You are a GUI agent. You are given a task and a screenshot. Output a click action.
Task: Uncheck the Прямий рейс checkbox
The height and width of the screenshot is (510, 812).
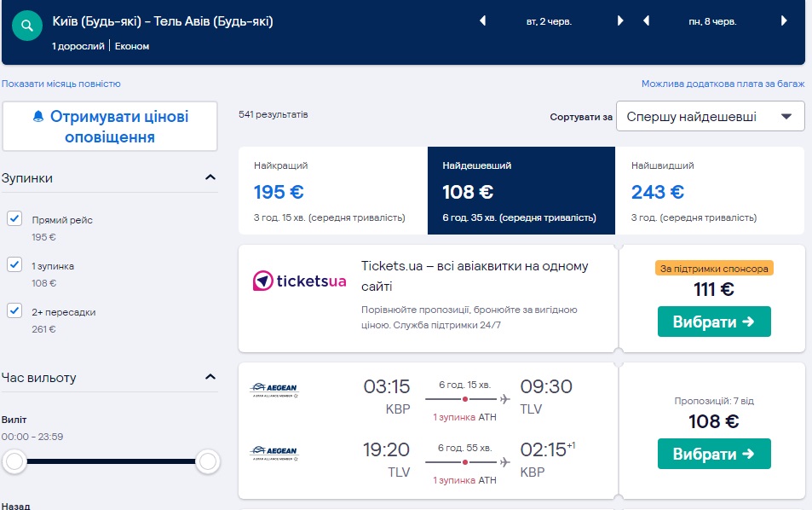coord(14,219)
